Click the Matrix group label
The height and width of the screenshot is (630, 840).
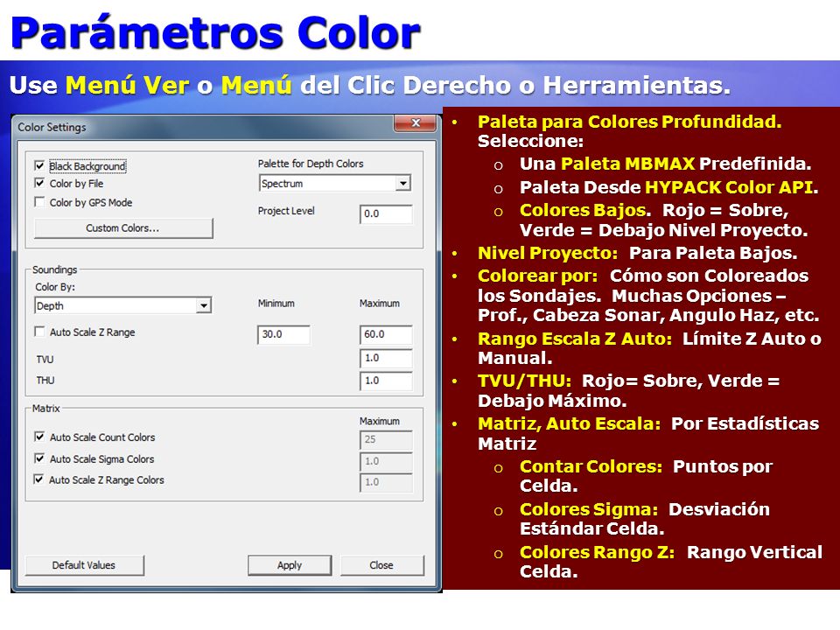pos(46,409)
